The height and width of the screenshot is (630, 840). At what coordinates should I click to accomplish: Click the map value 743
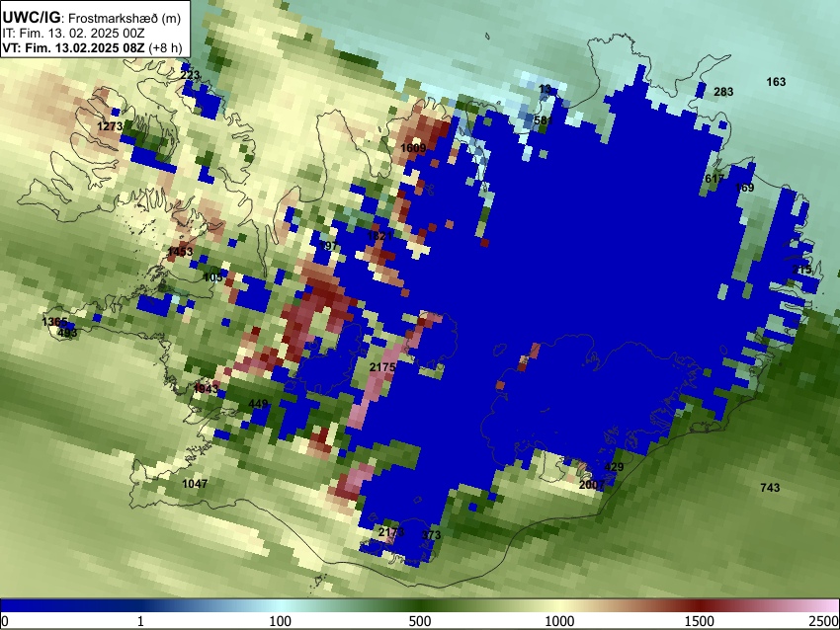[x=770, y=488]
